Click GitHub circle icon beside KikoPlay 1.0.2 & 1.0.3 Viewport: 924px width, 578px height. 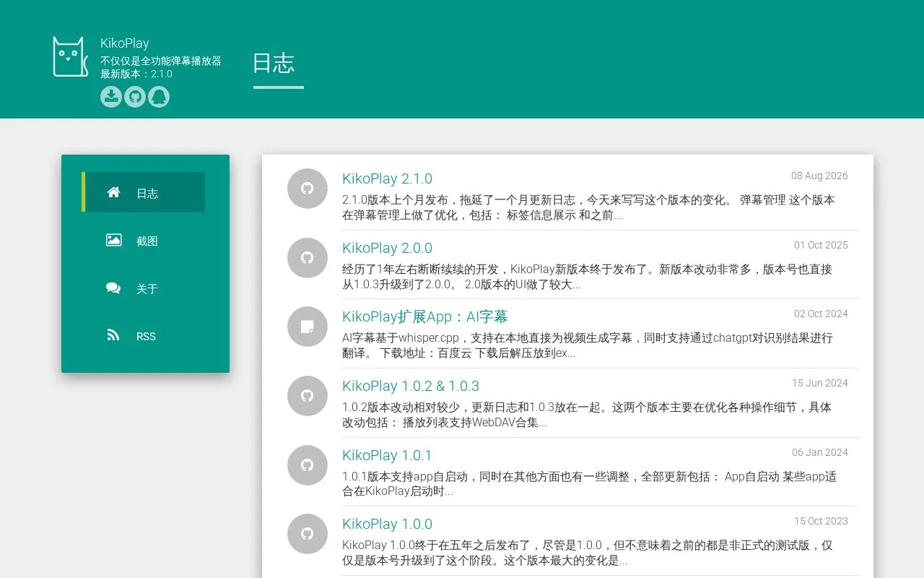tap(308, 396)
